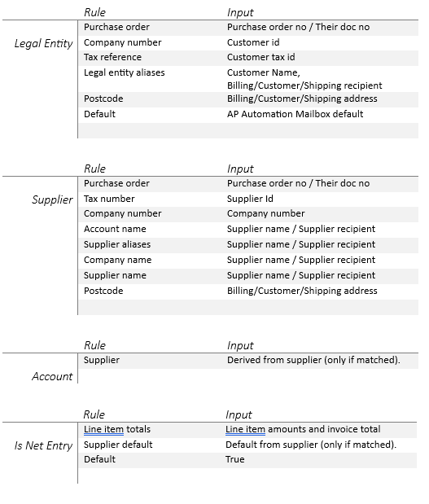Screen dimensions: 429x504
Task: Click the Legal Entity section label
Action: (x=43, y=43)
